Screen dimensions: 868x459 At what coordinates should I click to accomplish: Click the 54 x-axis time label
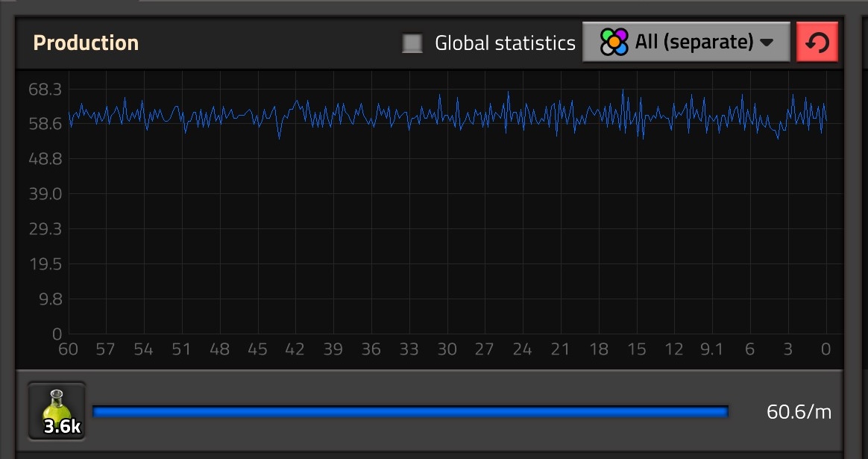(x=143, y=349)
